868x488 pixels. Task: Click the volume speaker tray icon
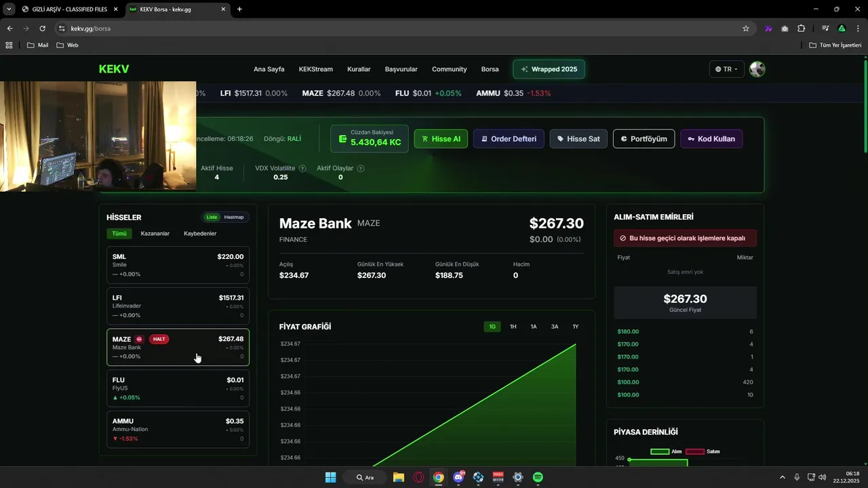coord(823,477)
